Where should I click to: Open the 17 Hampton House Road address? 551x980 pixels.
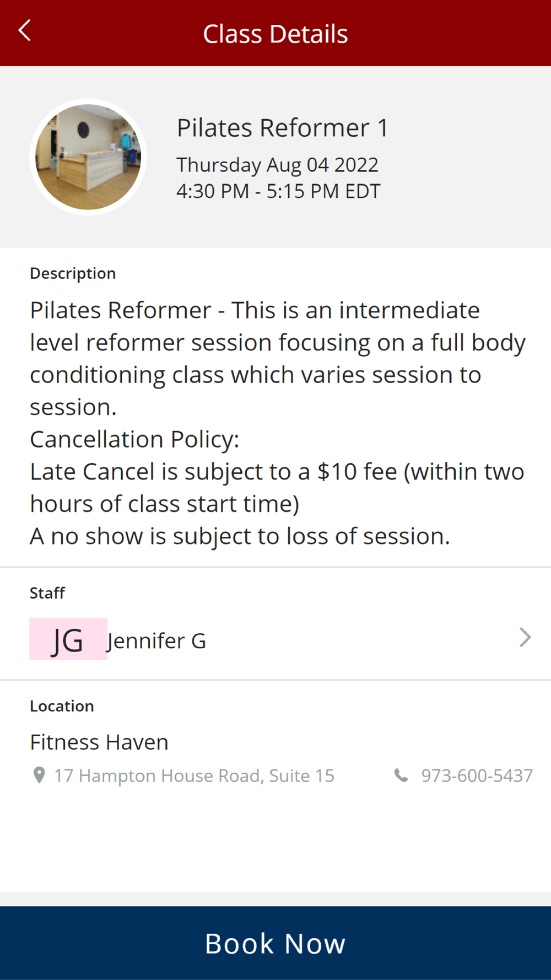pyautogui.click(x=194, y=776)
